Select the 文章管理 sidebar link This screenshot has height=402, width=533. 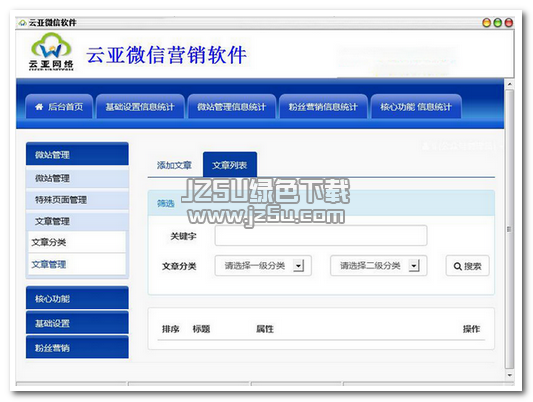click(x=77, y=264)
